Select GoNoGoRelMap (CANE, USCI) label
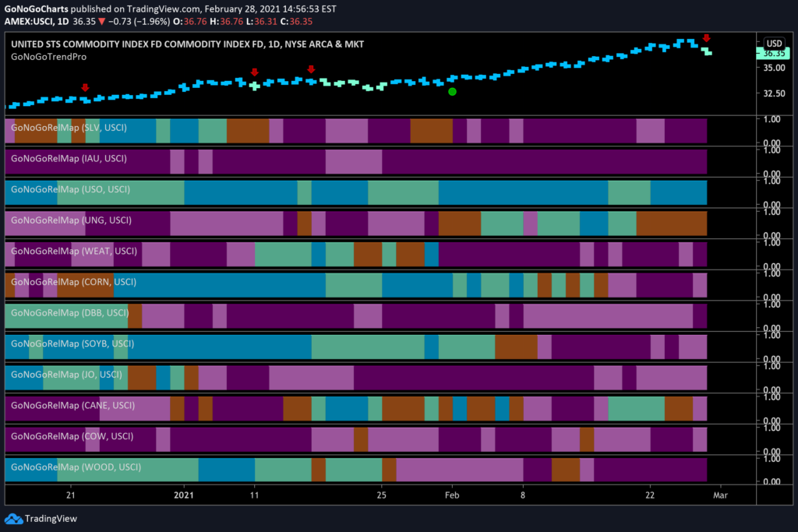The image size is (798, 532). (72, 405)
